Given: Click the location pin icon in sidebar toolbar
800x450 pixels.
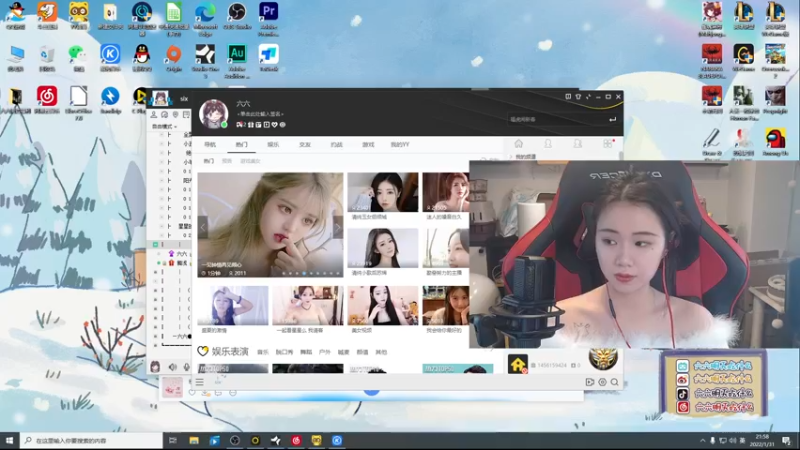Looking at the screenshot, I should tap(175, 115).
